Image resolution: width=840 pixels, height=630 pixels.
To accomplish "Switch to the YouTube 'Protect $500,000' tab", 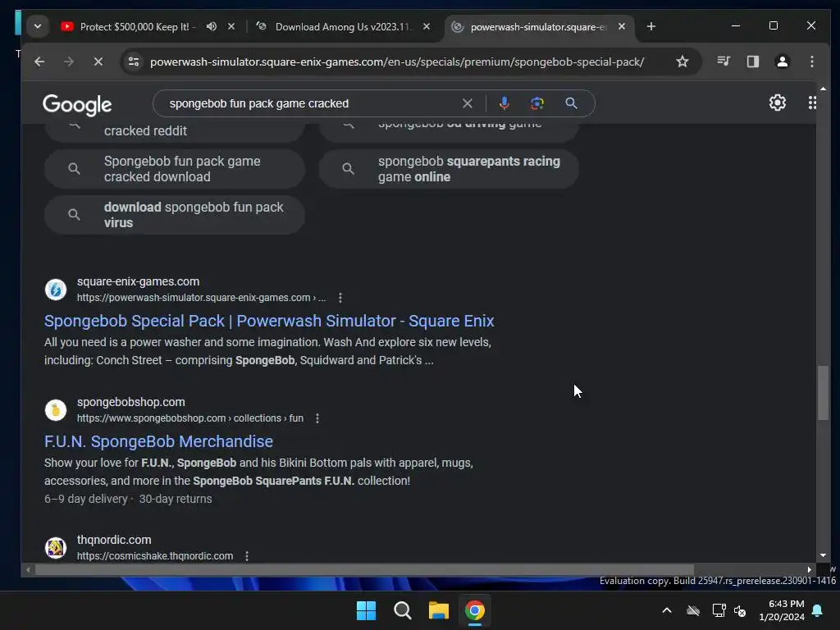I will tap(138, 26).
